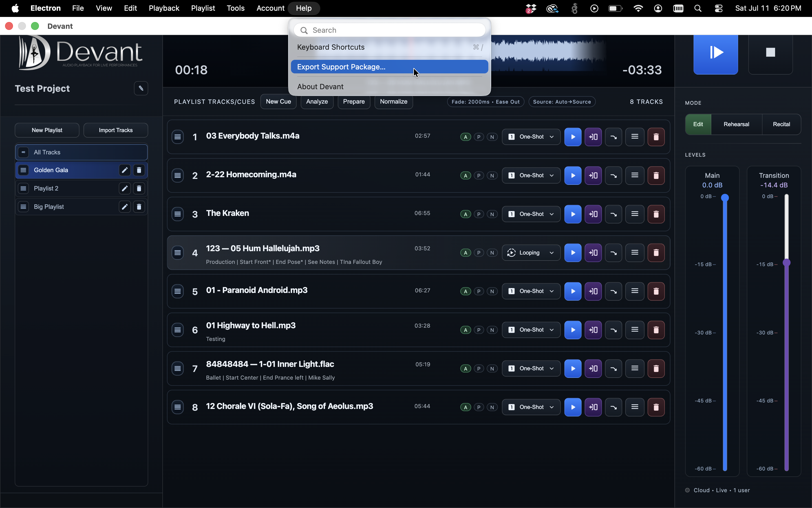Click Dropbox icon in the menu bar
Viewport: 812px width, 508px height.
click(x=531, y=8)
